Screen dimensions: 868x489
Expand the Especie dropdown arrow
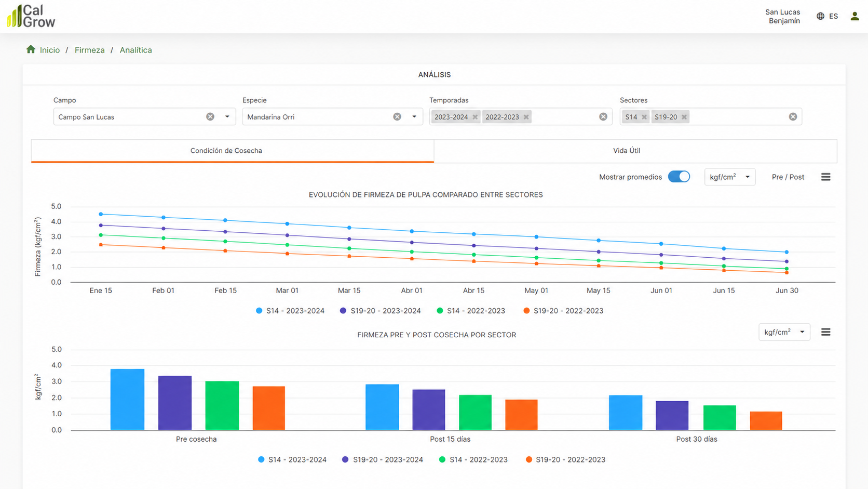coord(414,117)
